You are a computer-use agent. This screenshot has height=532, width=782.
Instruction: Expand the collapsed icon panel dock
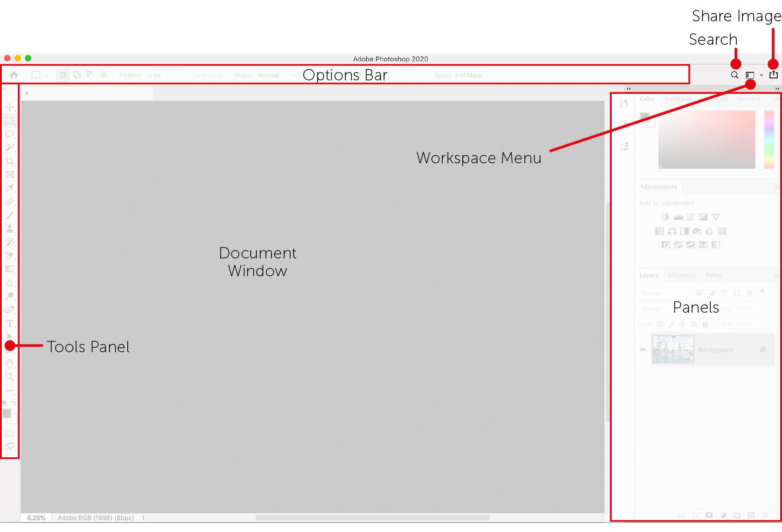pos(629,89)
